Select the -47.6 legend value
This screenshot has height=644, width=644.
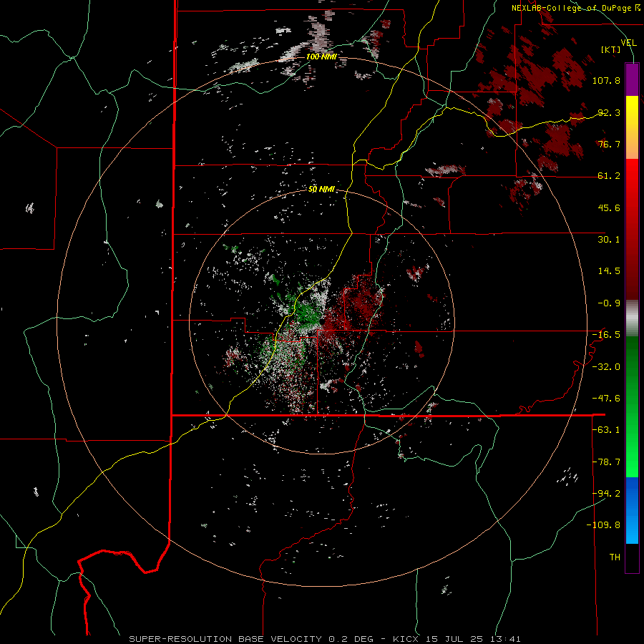pos(606,399)
